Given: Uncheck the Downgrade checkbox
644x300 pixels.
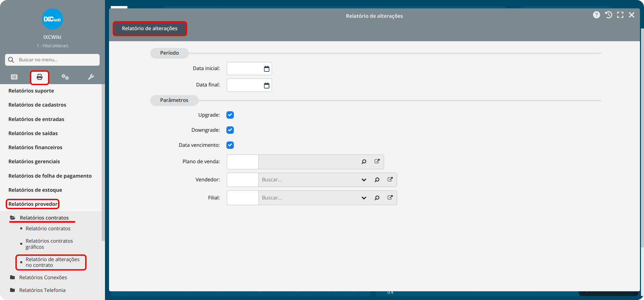Looking at the screenshot, I should (x=230, y=130).
